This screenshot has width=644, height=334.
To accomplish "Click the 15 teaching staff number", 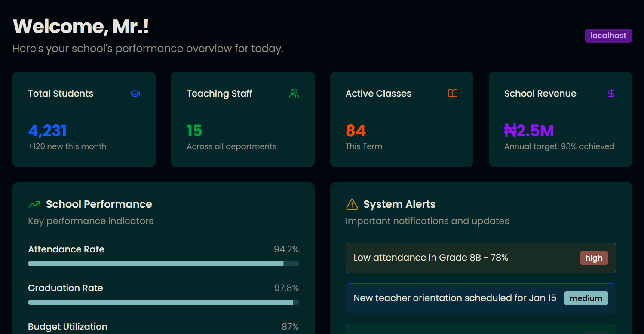I will point(194,131).
